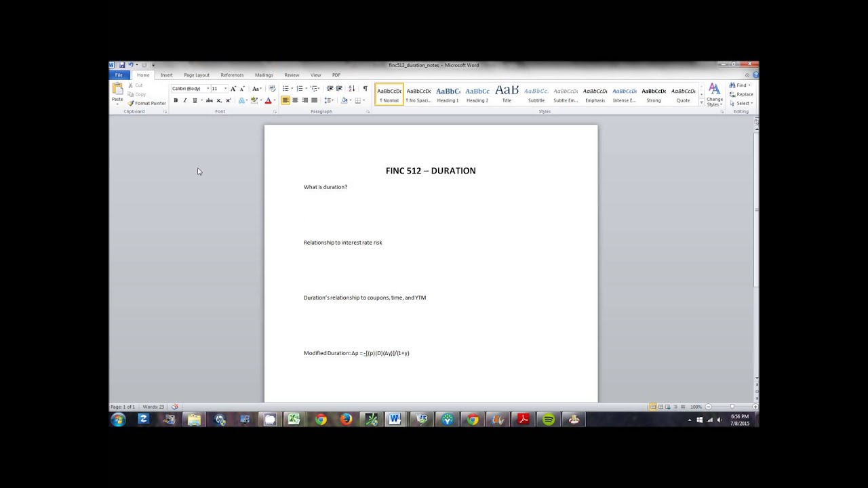
Task: Click the zoom slider handle
Action: point(731,407)
